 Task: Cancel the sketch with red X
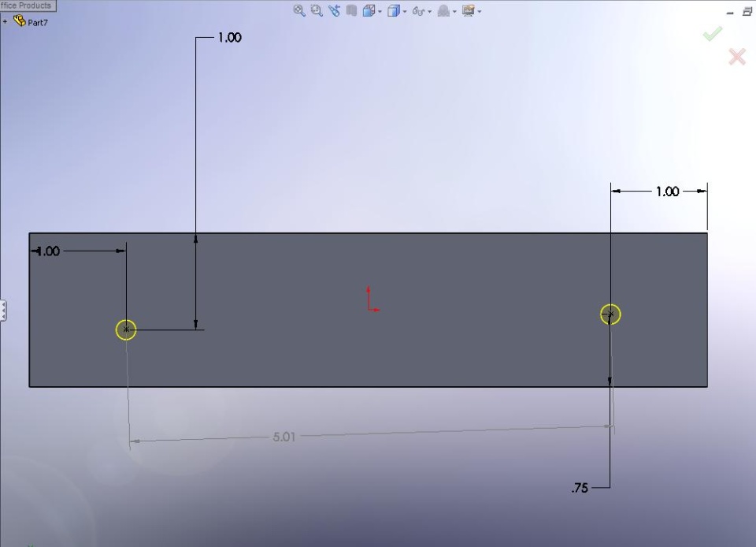(x=737, y=57)
